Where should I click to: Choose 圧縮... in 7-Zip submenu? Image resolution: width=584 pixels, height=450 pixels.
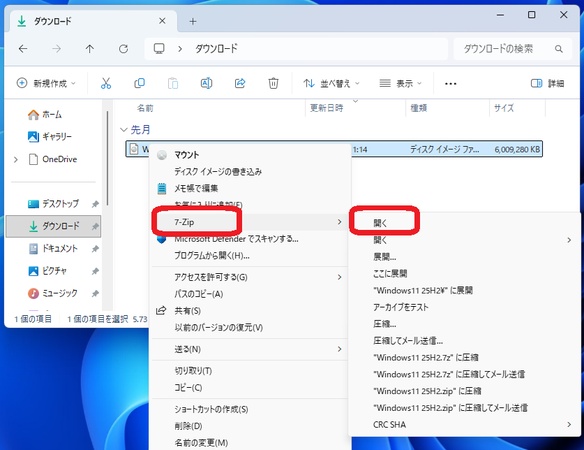click(x=464, y=324)
